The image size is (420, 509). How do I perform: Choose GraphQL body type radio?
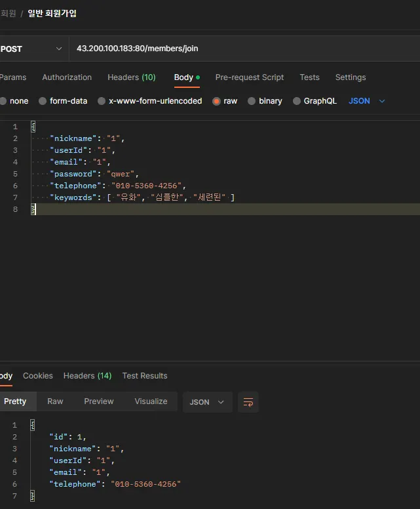(297, 101)
